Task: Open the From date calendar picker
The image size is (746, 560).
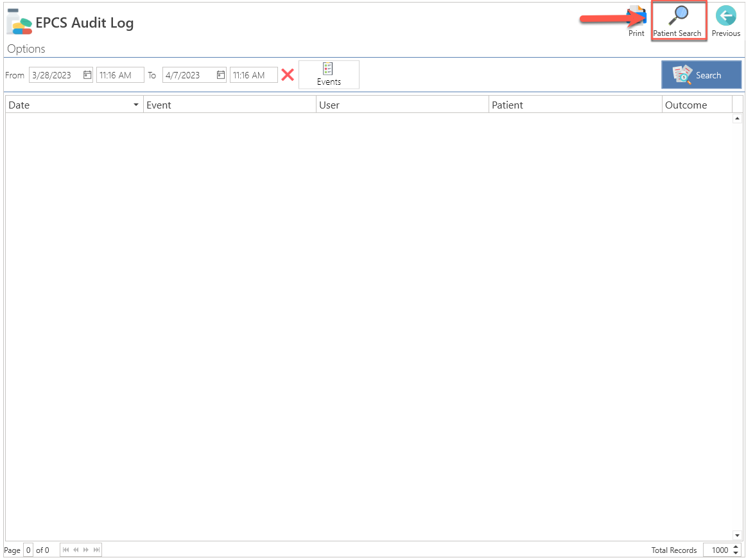Action: (87, 74)
